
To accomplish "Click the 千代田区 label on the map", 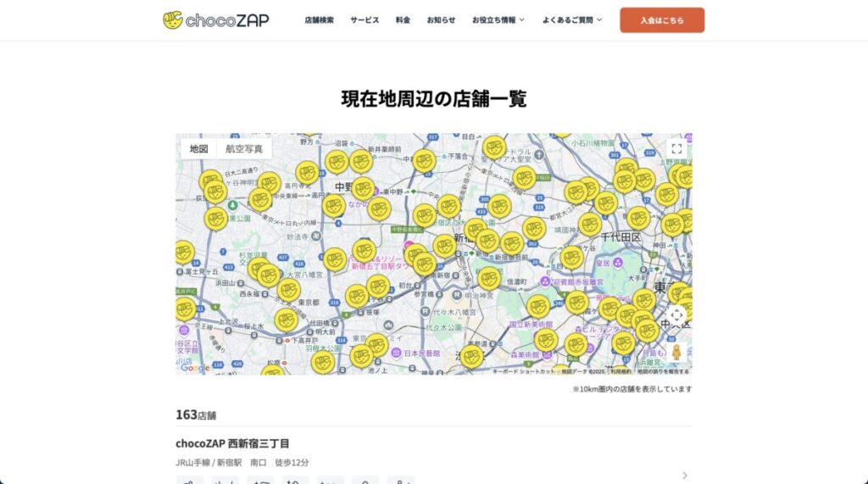I will (x=620, y=237).
